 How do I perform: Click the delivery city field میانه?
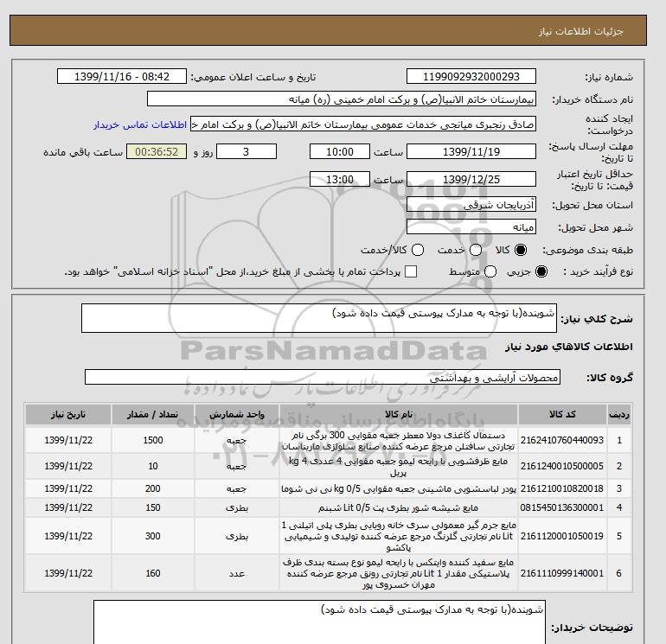[x=471, y=226]
